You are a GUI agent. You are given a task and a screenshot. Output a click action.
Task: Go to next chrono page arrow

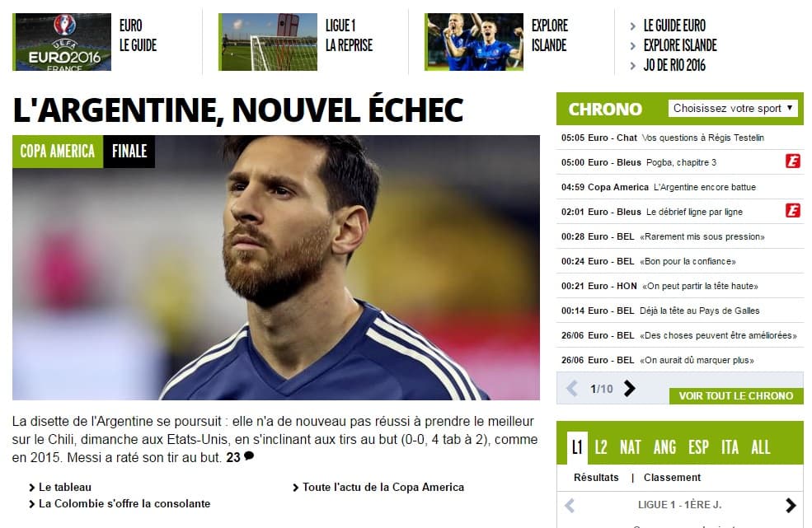pos(629,388)
